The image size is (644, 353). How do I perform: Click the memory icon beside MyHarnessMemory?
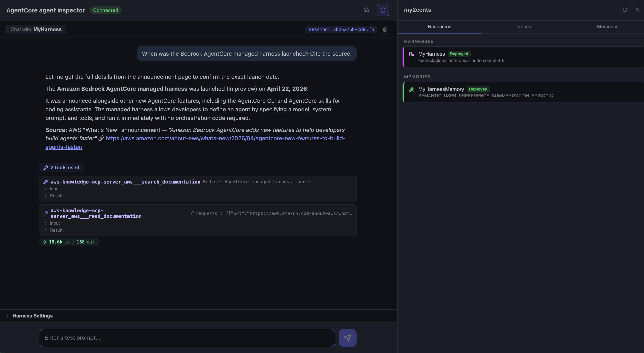(411, 89)
